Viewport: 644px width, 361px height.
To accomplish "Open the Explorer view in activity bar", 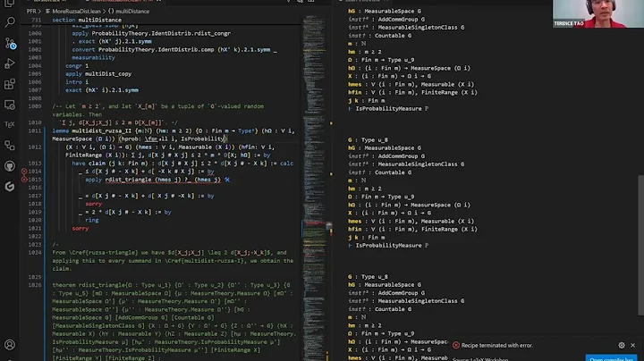I will [10, 4].
